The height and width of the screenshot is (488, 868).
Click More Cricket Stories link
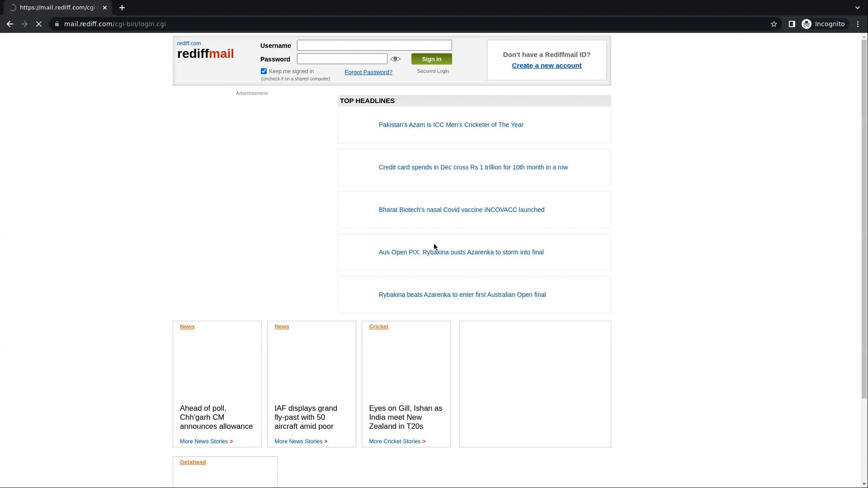(397, 441)
